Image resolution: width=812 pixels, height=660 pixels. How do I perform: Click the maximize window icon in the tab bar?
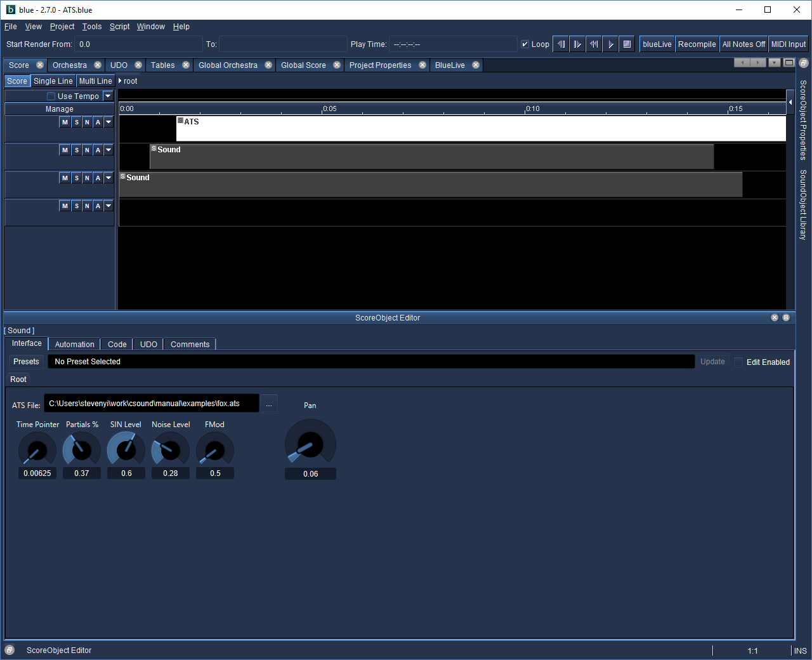(789, 63)
